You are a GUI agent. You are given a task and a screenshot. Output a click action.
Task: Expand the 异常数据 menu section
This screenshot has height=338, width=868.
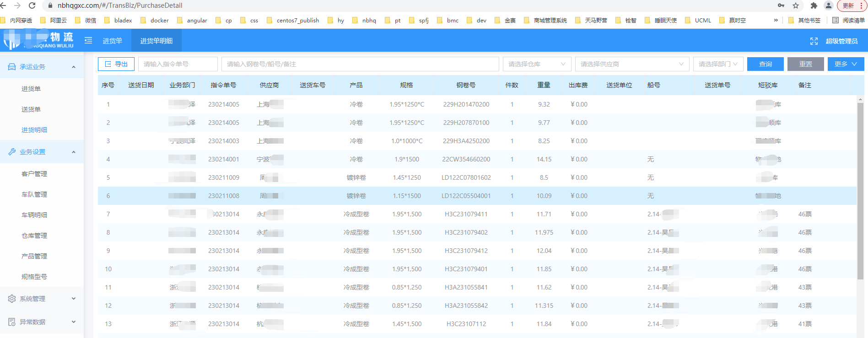[x=74, y=322]
